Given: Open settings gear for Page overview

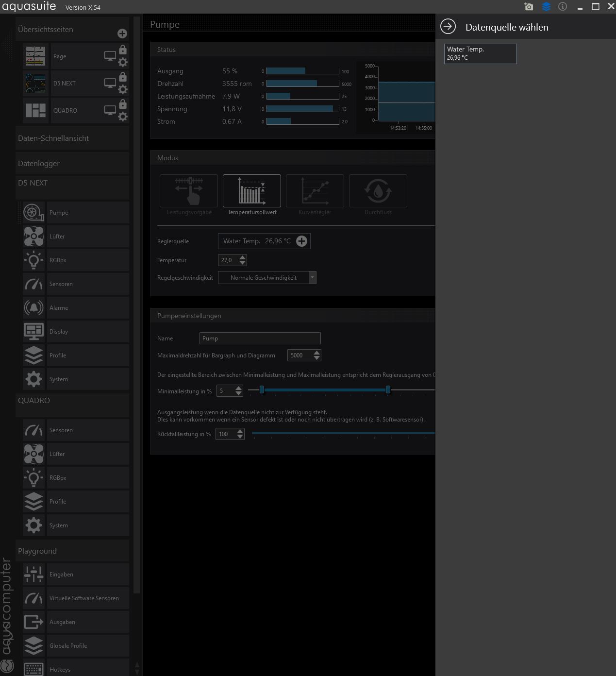Looking at the screenshot, I should (x=123, y=62).
